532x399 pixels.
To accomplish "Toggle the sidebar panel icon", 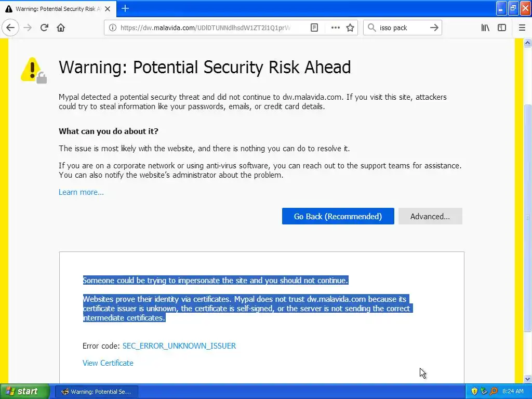I will [x=502, y=28].
